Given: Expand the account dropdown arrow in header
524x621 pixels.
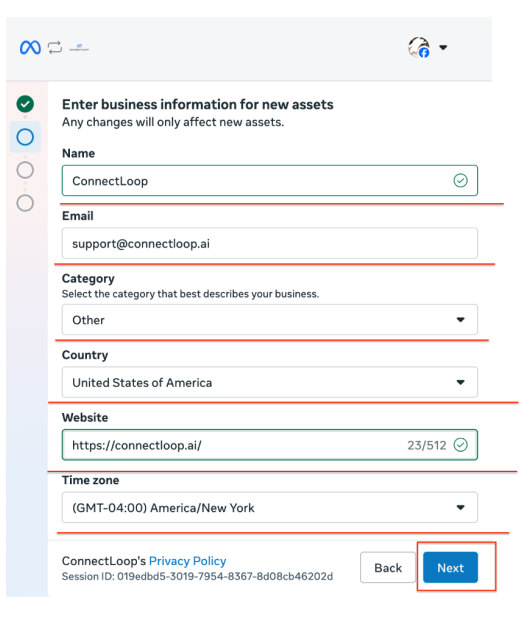Looking at the screenshot, I should click(x=443, y=48).
